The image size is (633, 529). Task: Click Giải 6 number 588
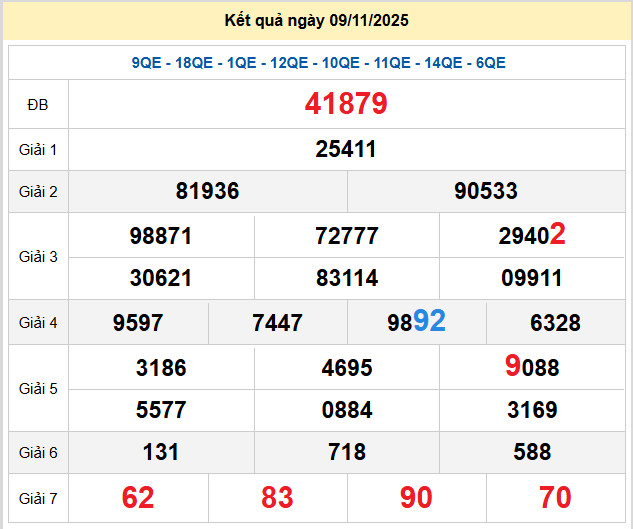532,452
